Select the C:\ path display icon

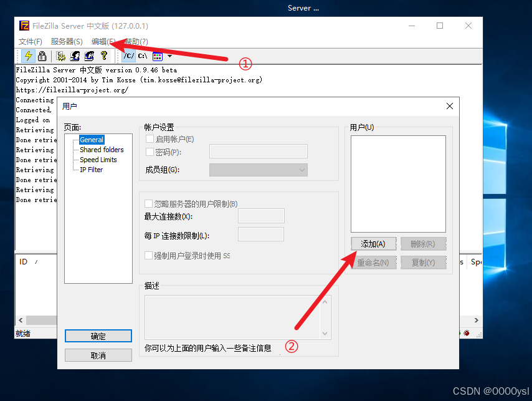(143, 56)
